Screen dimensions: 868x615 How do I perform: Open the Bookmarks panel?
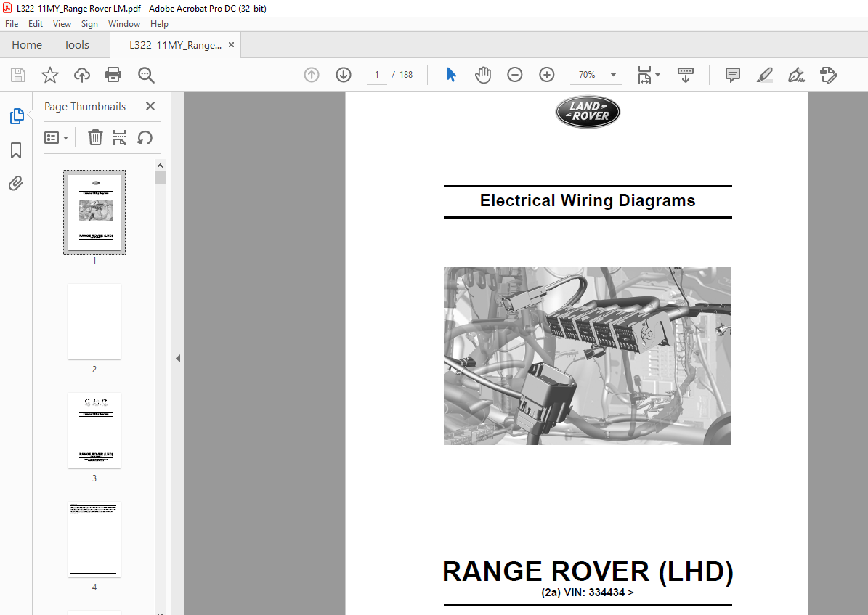coord(16,150)
